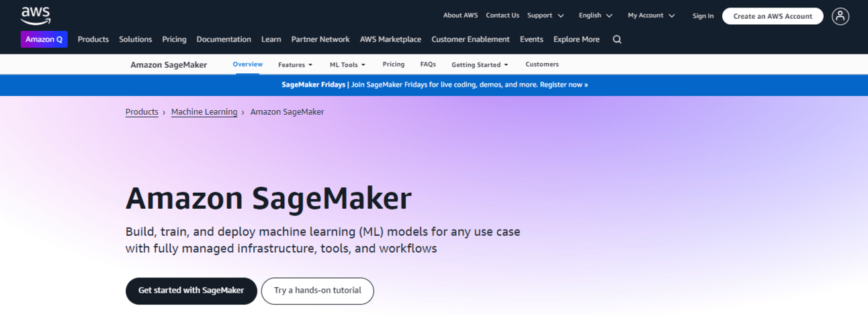
Task: Expand the Getting Started dropdown
Action: coord(480,64)
